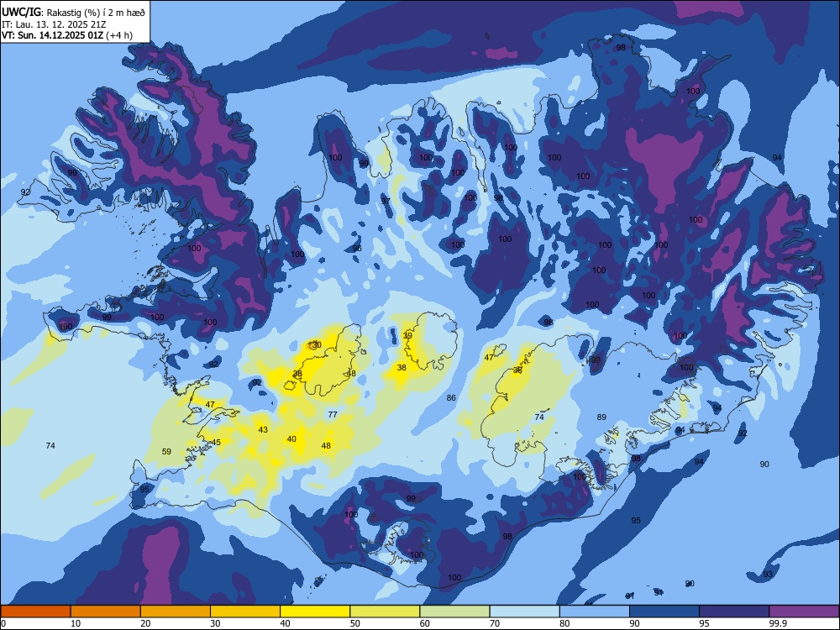
Task: Click the pale yellow 50–60 legend swatch
Action: tap(385, 612)
